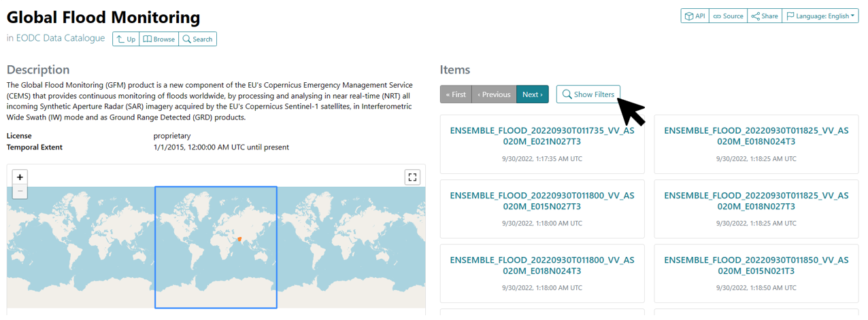Expand the Language: English dropdown
The width and height of the screenshot is (868, 320).
(820, 16)
